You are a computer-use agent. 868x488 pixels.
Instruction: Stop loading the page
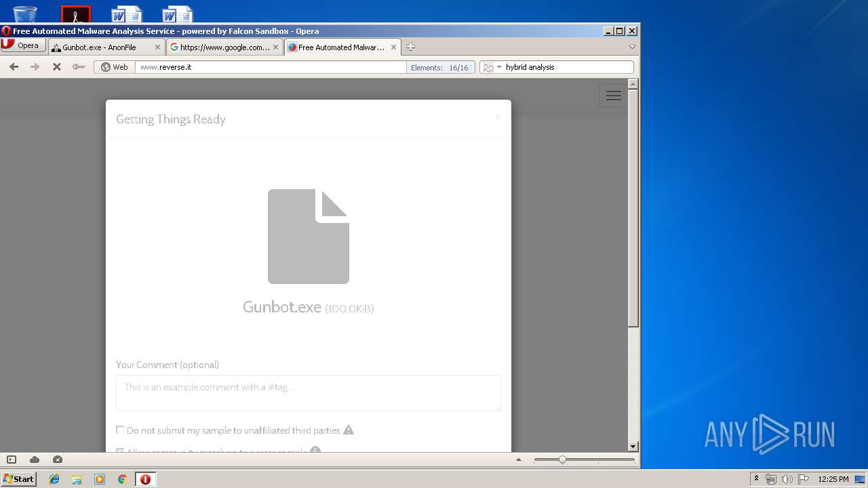click(57, 66)
